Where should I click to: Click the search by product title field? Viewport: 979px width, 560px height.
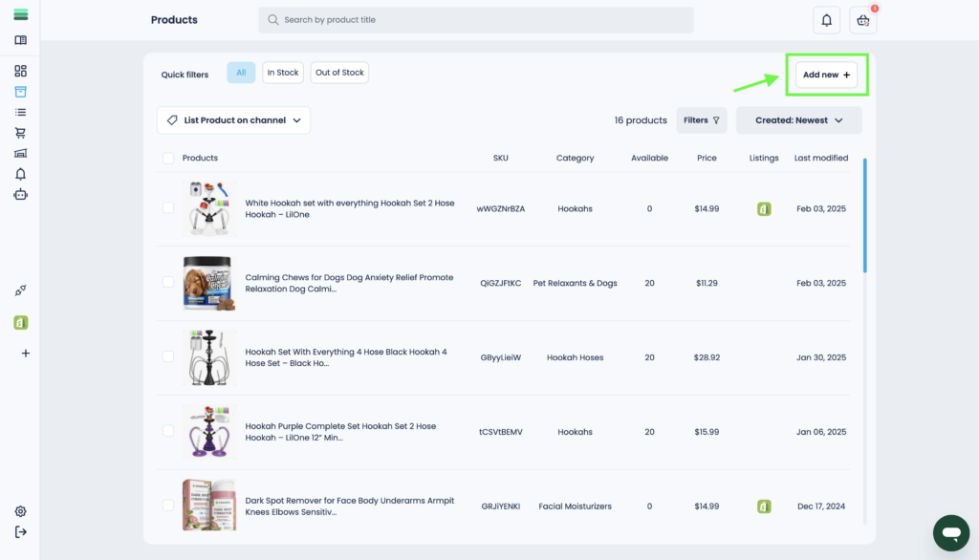[x=476, y=20]
